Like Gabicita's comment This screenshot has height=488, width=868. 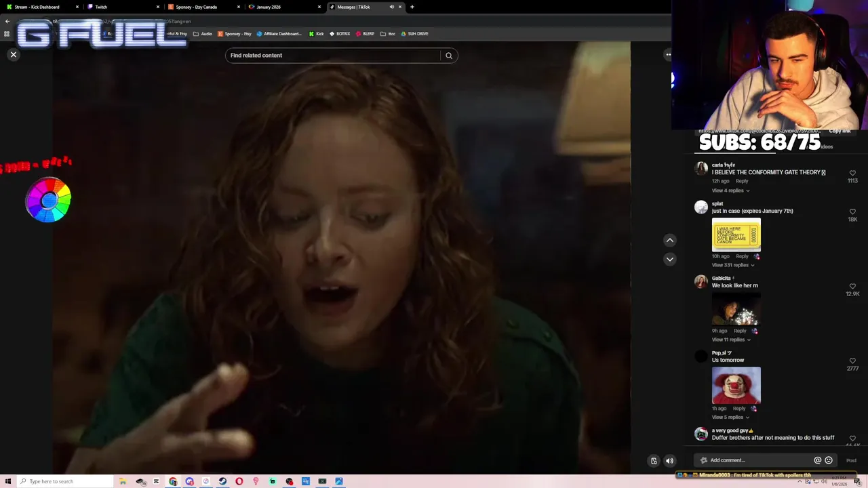click(x=852, y=286)
